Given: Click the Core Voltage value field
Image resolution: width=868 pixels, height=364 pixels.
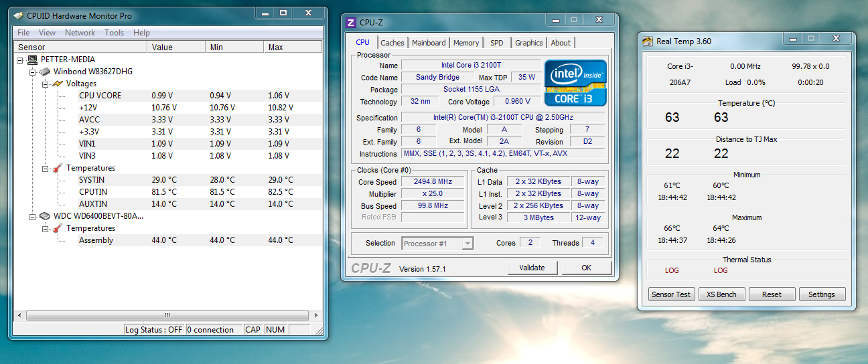Looking at the screenshot, I should click(516, 102).
